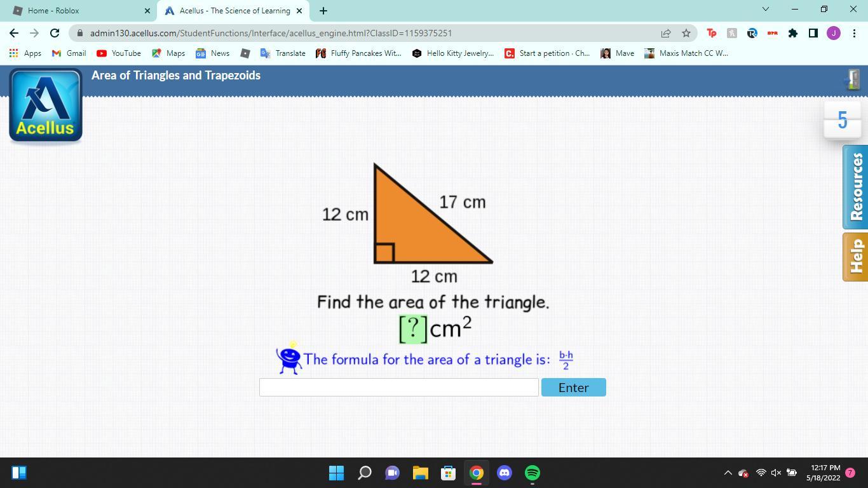Image resolution: width=868 pixels, height=488 pixels.
Task: Open the Help side tab
Action: (855, 257)
